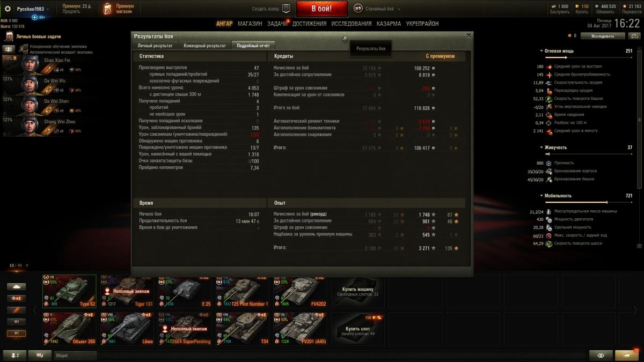This screenshot has height=362, width=644.
Task: Toggle the x2 star bonus filter
Action: [16, 298]
